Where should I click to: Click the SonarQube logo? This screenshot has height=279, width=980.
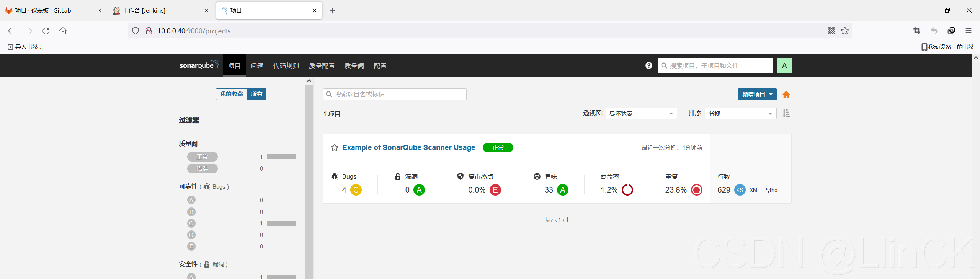pyautogui.click(x=199, y=65)
